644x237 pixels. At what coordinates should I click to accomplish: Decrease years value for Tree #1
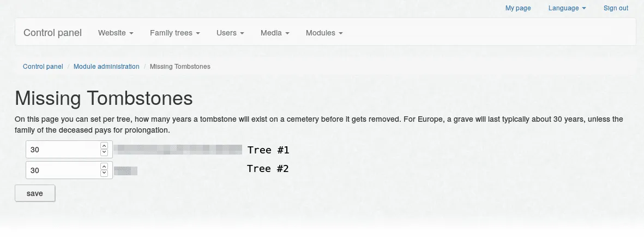(x=104, y=153)
